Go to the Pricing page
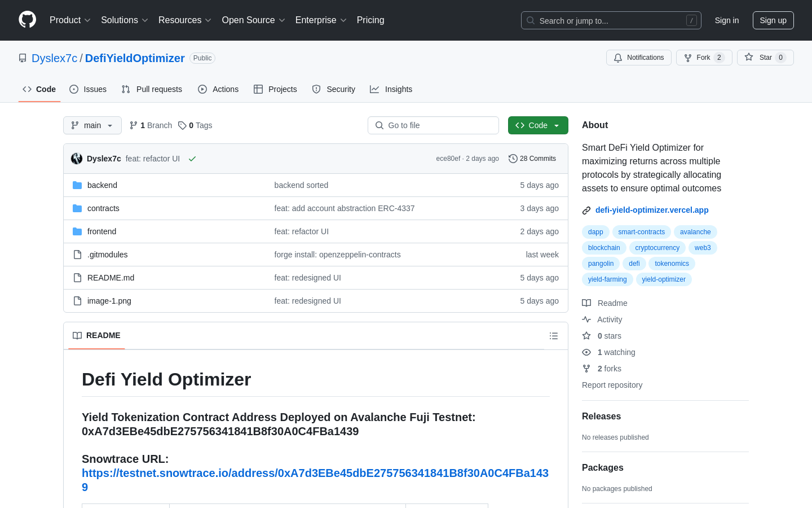Image resolution: width=812 pixels, height=508 pixels. coord(370,20)
